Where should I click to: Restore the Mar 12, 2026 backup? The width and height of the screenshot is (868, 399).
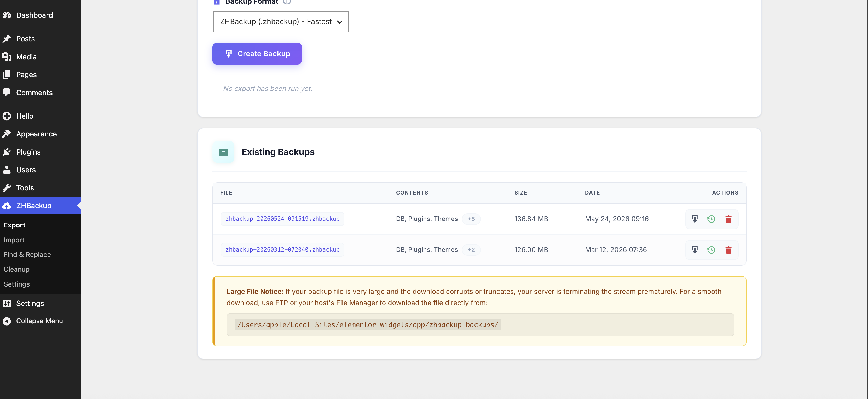(x=711, y=250)
